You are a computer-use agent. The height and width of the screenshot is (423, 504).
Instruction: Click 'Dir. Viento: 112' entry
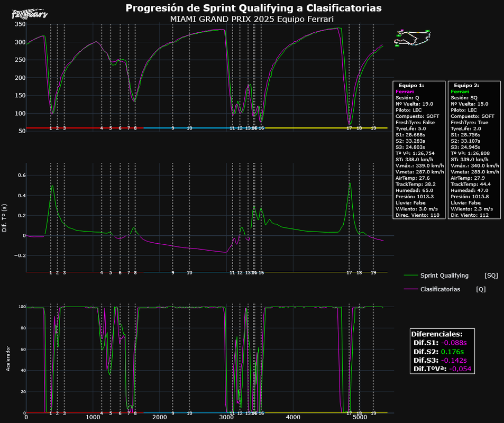click(x=470, y=215)
